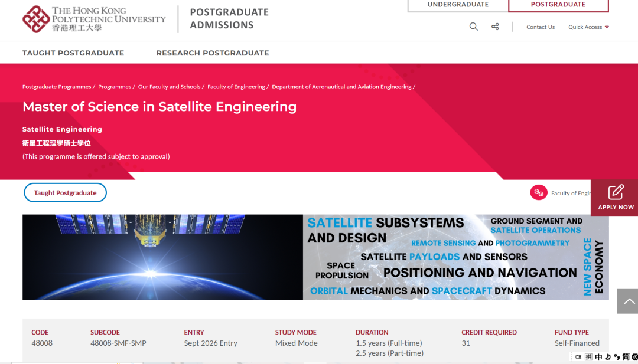Screen dimensions: 638x364
Task: Toggle IME Chinese/English '中' mode
Action: pyautogui.click(x=598, y=357)
